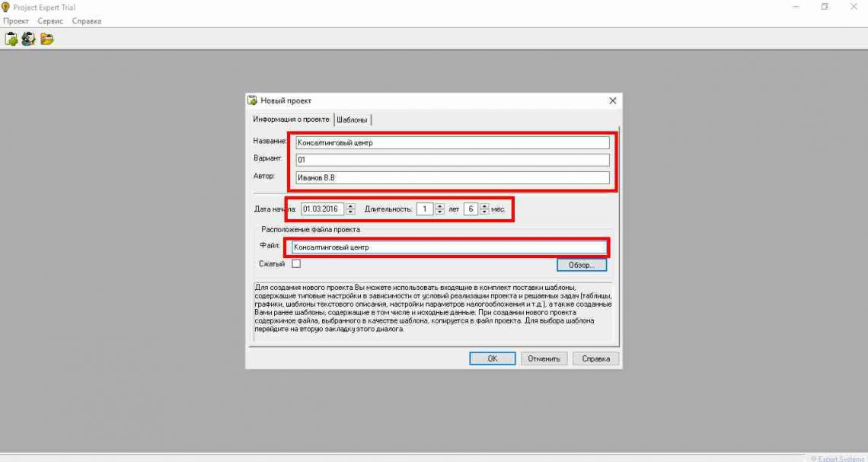Focus the Автор field containing Иванов В.В
Screen dimensions: 868x462
coord(452,178)
